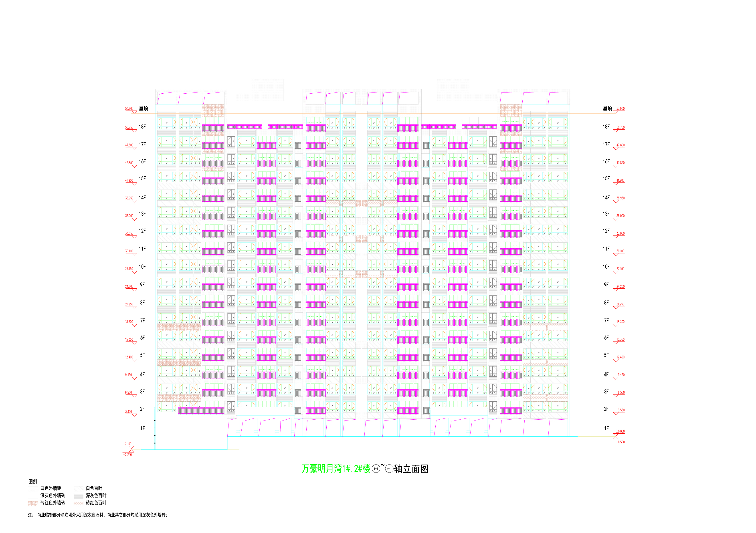756x533 pixels.
Task: Click the right ±0.000 ground elevation marker
Action: click(x=620, y=432)
